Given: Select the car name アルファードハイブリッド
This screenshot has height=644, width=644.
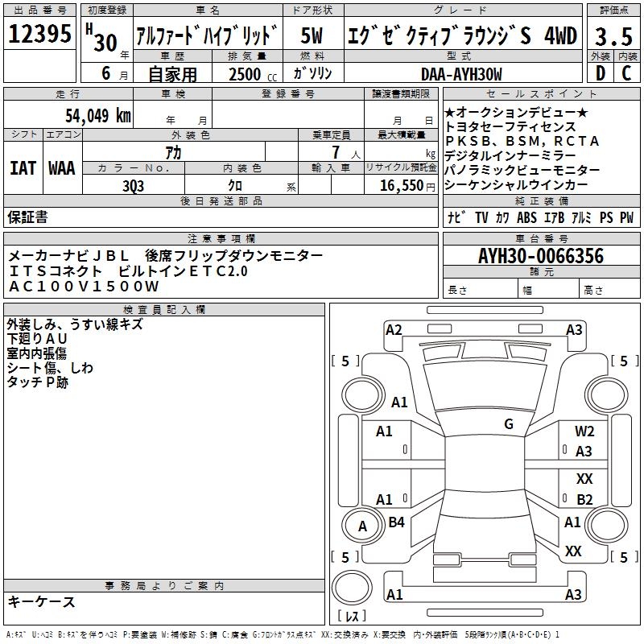Looking at the screenshot, I should [x=207, y=35].
